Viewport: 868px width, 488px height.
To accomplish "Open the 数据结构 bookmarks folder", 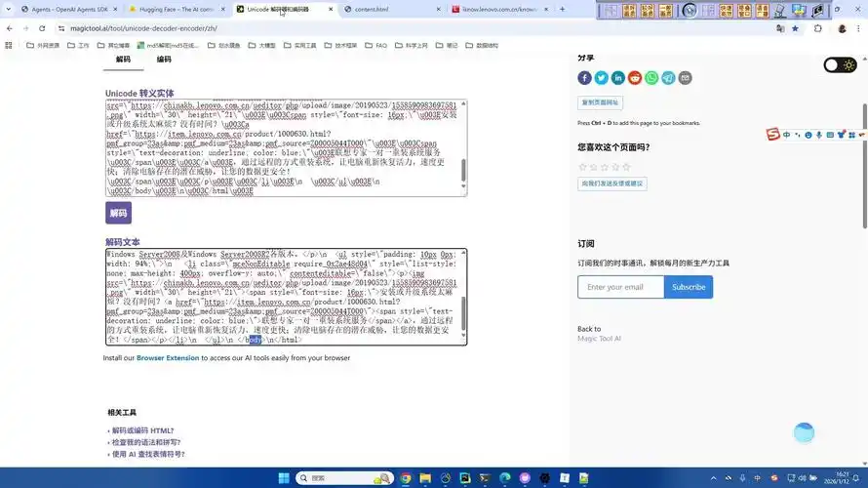I will pyautogui.click(x=482, y=46).
